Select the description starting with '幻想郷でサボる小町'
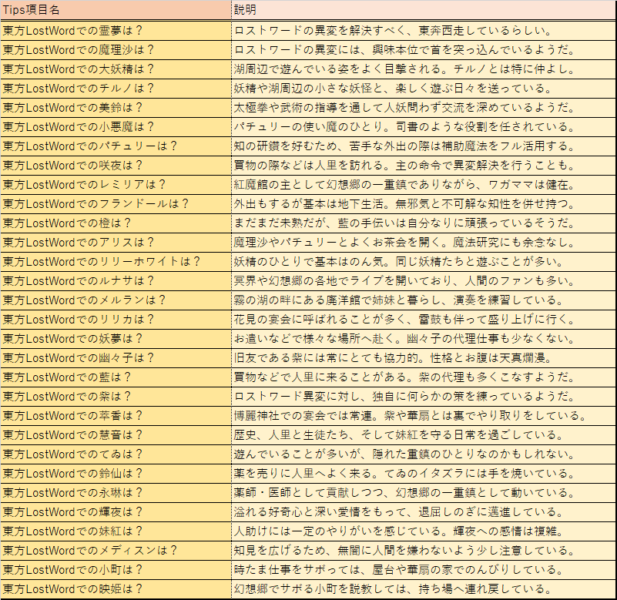Image resolution: width=617 pixels, height=600 pixels. coord(422,589)
